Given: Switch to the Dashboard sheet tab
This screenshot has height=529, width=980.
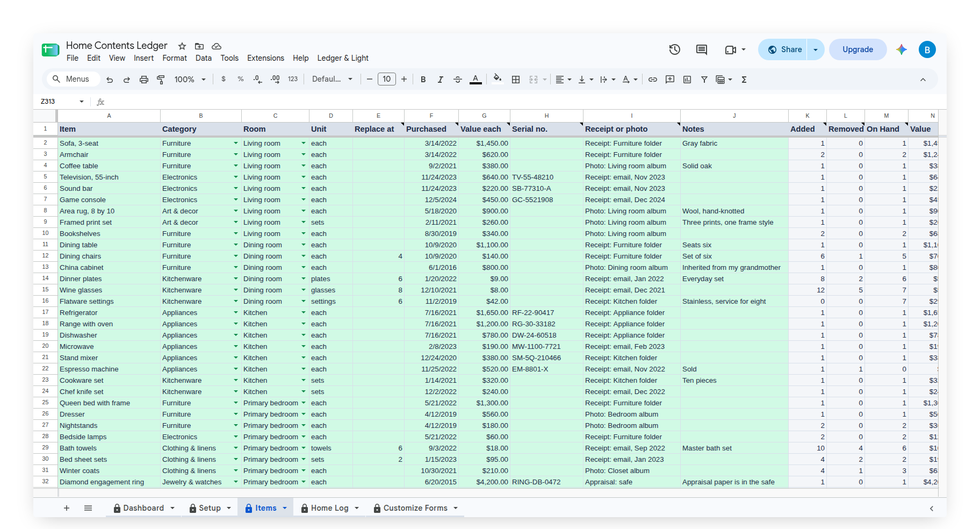Looking at the screenshot, I should click(143, 508).
